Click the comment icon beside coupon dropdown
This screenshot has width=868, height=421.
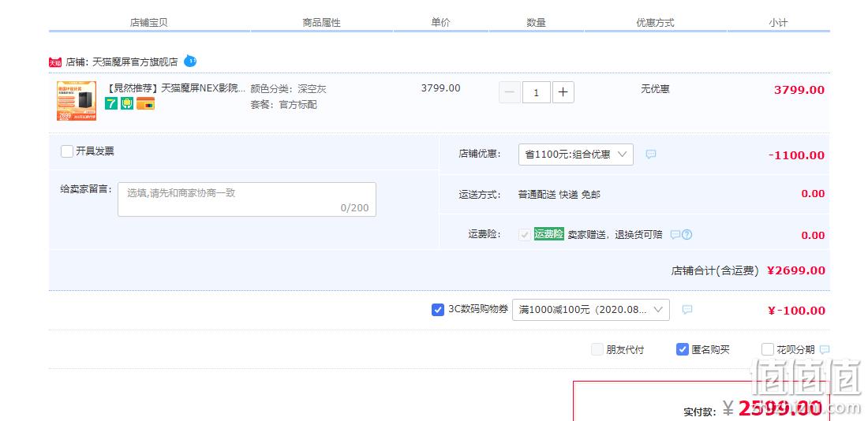coord(687,310)
